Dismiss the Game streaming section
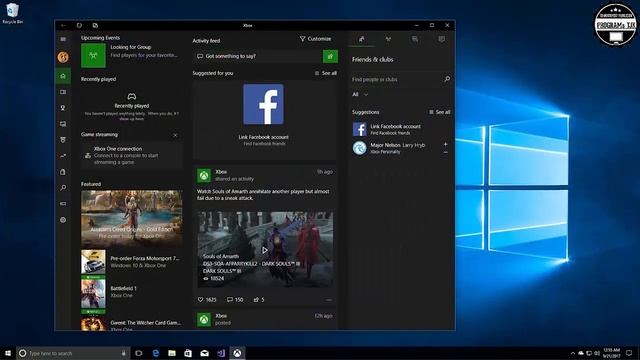640x360 pixels. [x=175, y=135]
